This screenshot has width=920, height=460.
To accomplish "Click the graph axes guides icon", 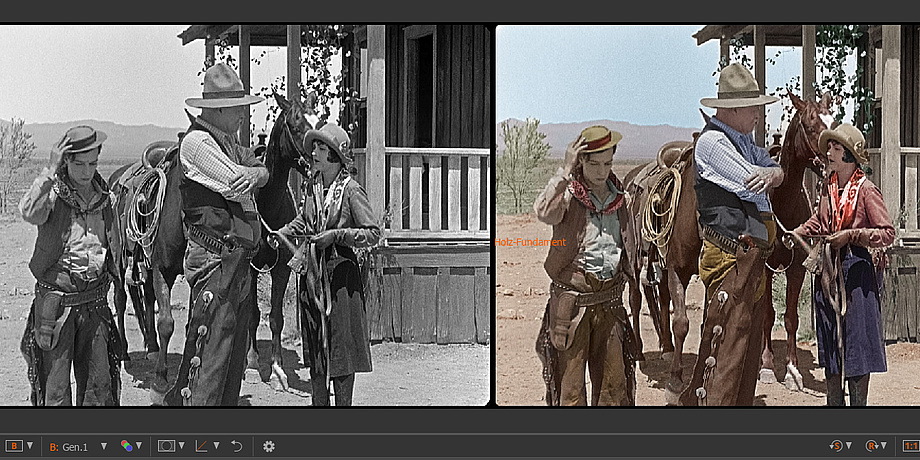I will [x=202, y=446].
